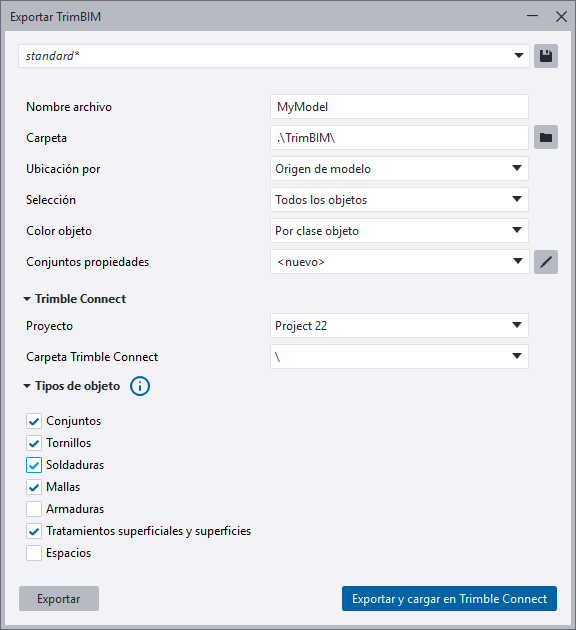This screenshot has width=576, height=630.
Task: Save the standard settings preset
Action: [545, 56]
